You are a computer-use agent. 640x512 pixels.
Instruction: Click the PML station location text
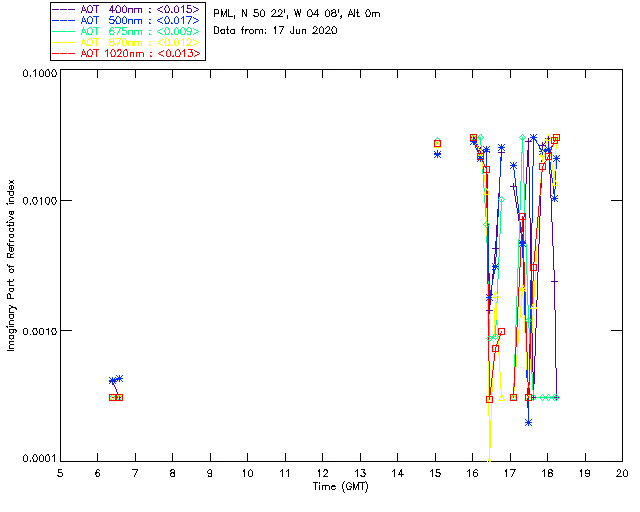[297, 14]
